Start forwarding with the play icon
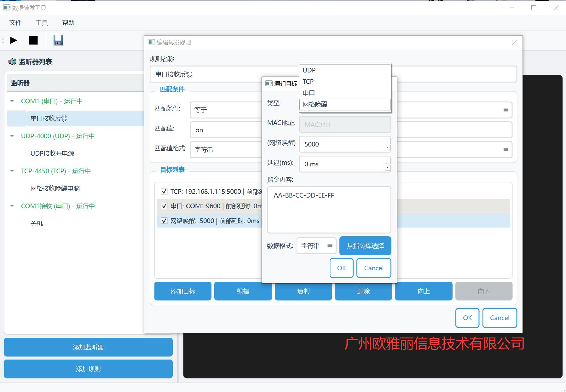566x392 pixels. pyautogui.click(x=14, y=40)
